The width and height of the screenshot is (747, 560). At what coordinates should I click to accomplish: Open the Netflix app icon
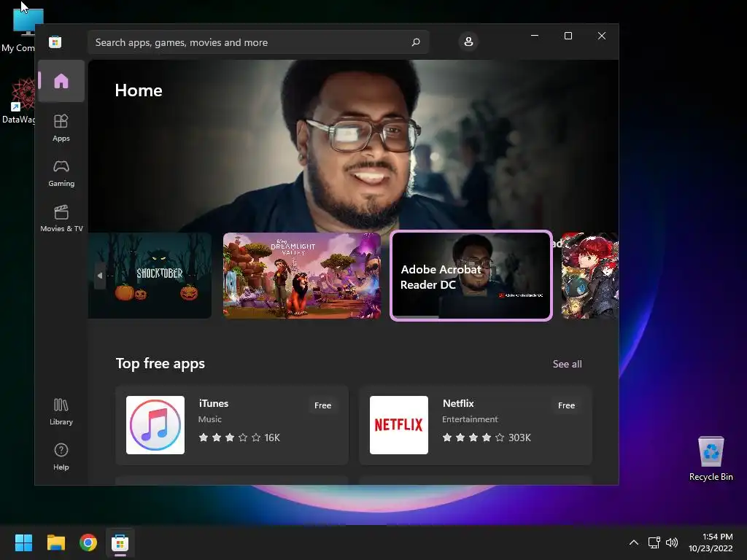399,425
